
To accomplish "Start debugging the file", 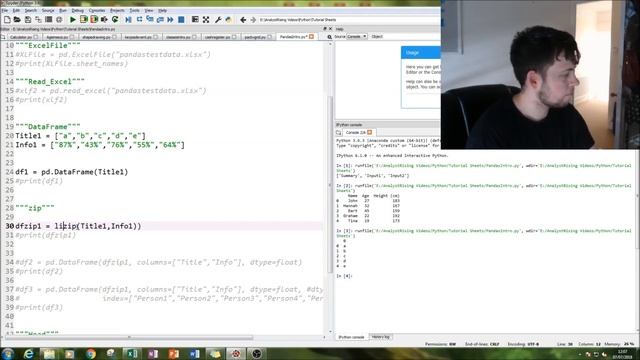I will (129, 20).
